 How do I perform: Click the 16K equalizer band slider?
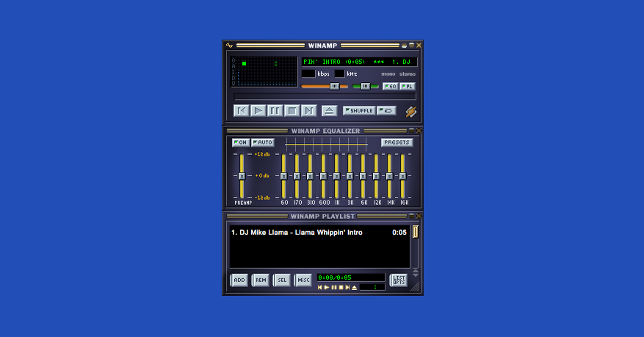[x=402, y=176]
